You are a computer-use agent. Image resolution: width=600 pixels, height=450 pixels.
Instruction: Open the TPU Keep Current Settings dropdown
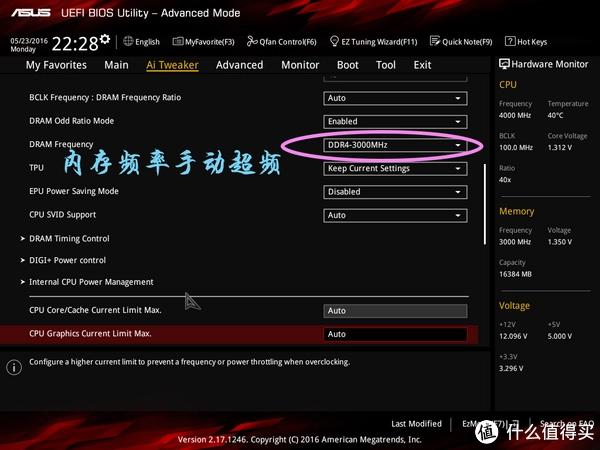[396, 168]
